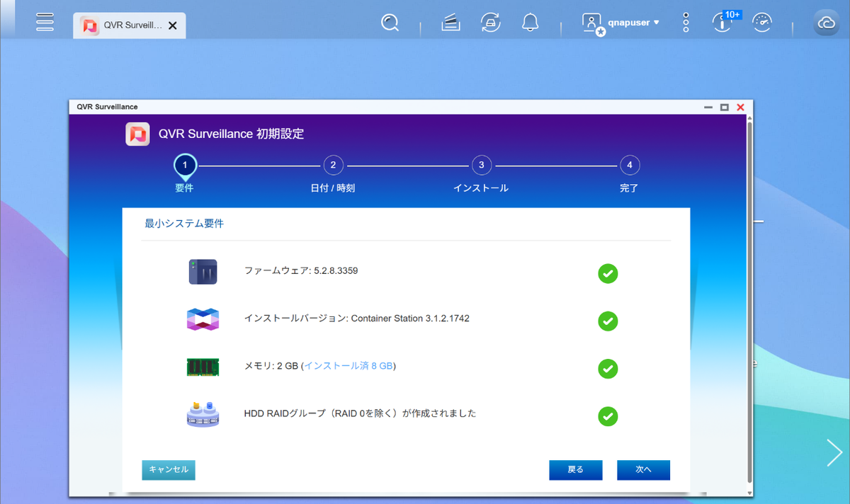This screenshot has width=850, height=504.
Task: Click the HDD RAIDグループ requirement text
Action: (x=360, y=413)
